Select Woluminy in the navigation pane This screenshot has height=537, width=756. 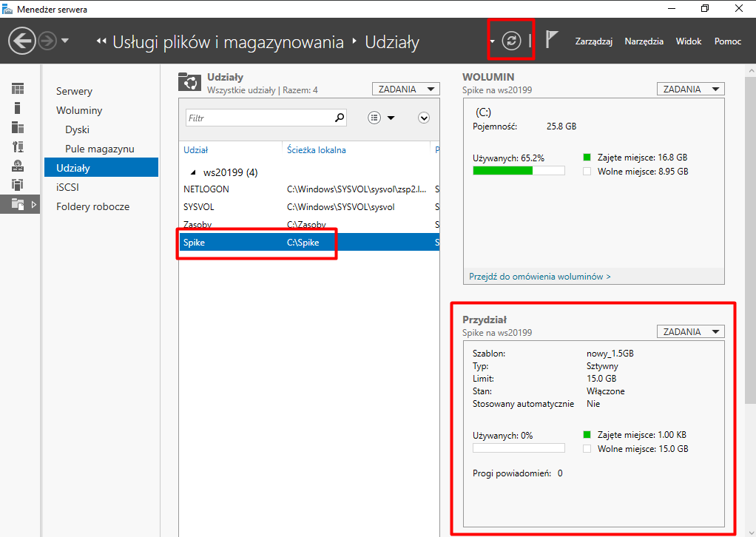(x=79, y=110)
